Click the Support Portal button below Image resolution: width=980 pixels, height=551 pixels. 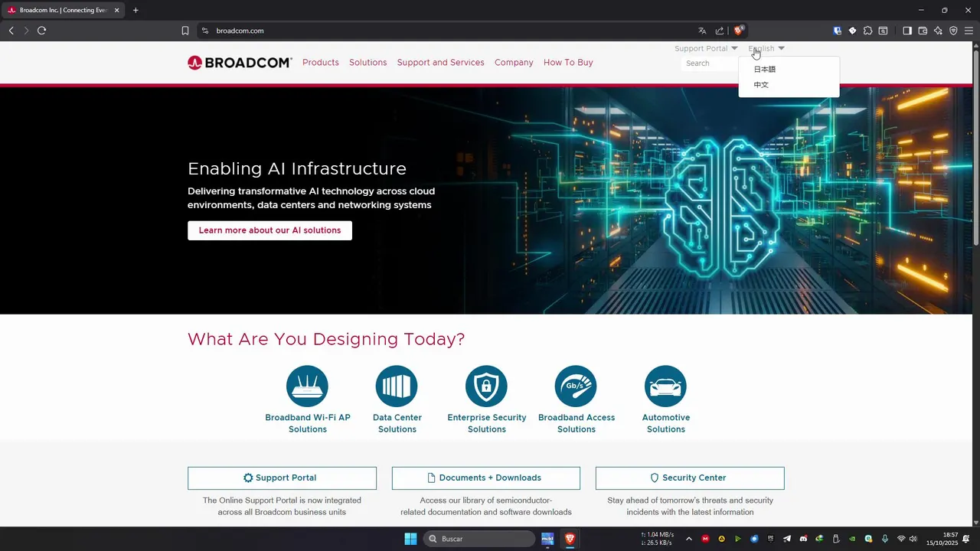pyautogui.click(x=282, y=478)
